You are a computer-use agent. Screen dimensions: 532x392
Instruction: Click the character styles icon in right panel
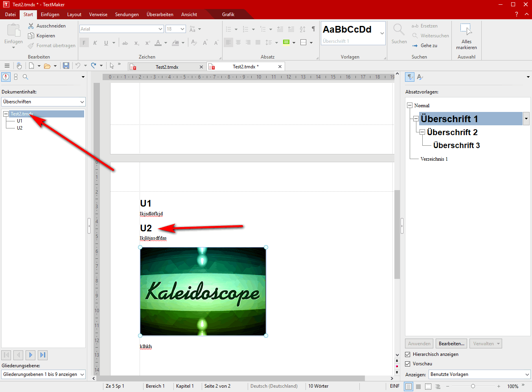[420, 77]
